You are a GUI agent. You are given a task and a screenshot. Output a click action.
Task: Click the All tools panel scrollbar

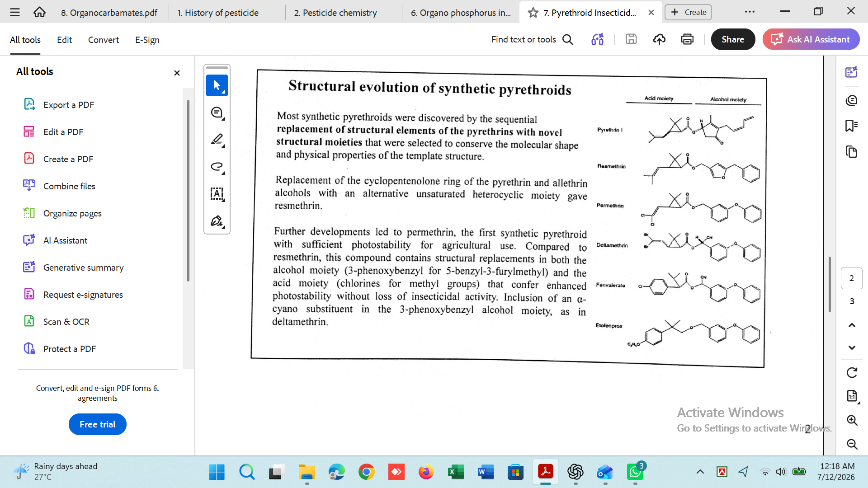click(188, 190)
